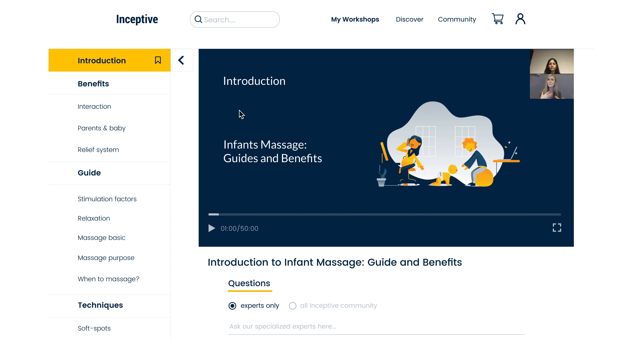Switch to the Questions tab
Screen dimensions: 644x339
coord(249,283)
